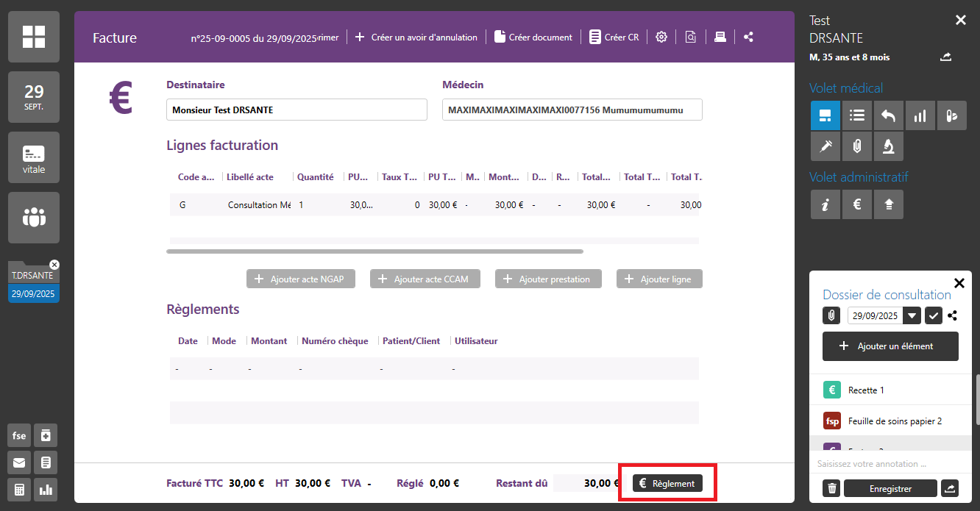
Task: Click the Destinataire input field
Action: pos(297,110)
